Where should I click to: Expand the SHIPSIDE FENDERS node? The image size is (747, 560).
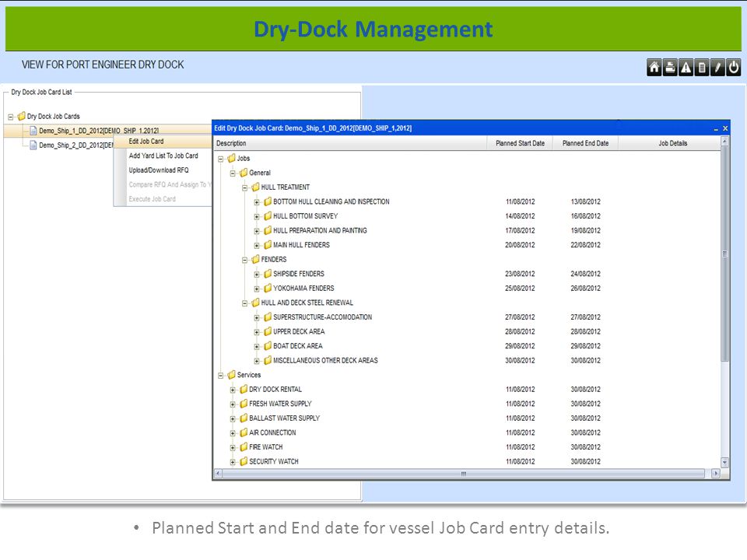[257, 275]
